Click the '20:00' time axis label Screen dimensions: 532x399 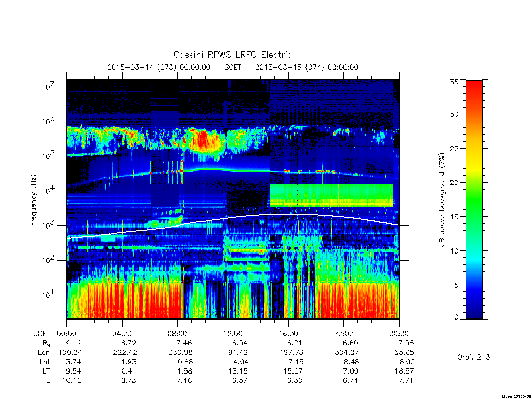click(343, 334)
